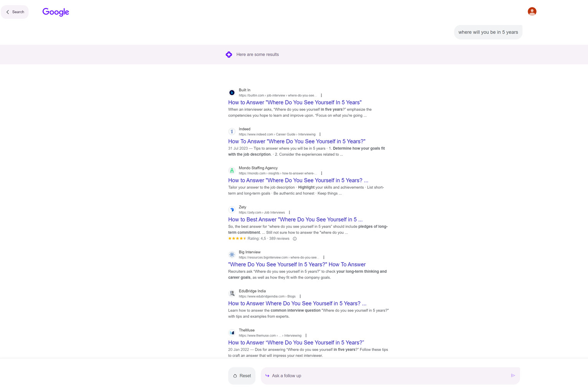The width and height of the screenshot is (588, 388).
Task: Click the Built In site favicon
Action: pyautogui.click(x=232, y=92)
